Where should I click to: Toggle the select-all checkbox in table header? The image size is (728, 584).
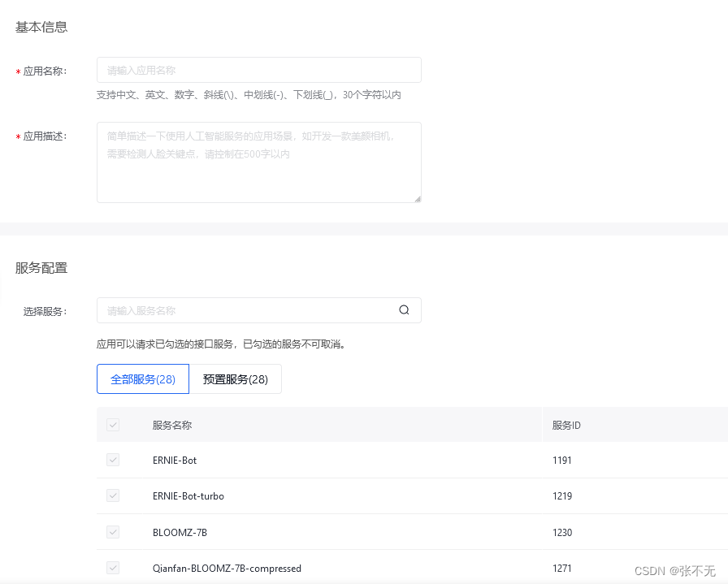(x=113, y=425)
